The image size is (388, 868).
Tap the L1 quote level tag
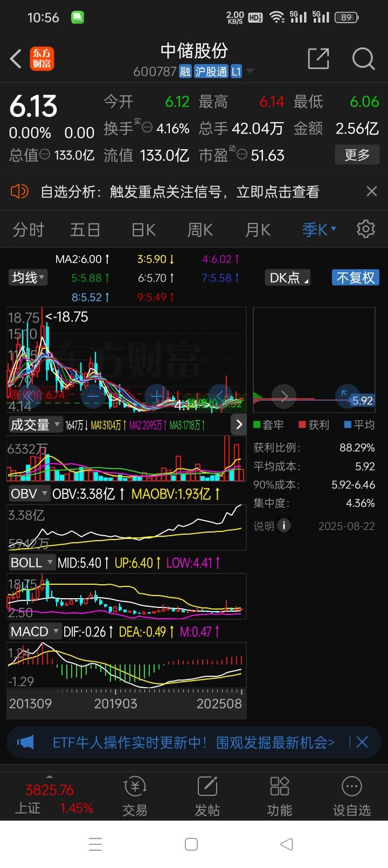click(x=236, y=71)
